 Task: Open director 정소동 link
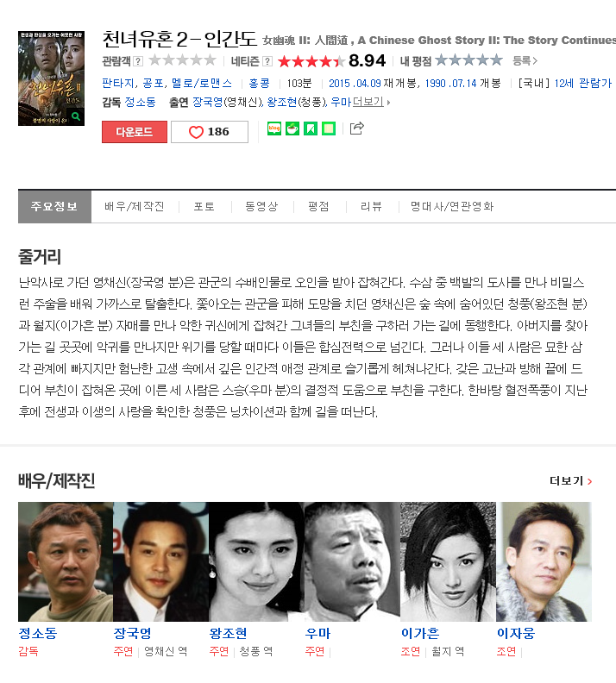tap(141, 102)
